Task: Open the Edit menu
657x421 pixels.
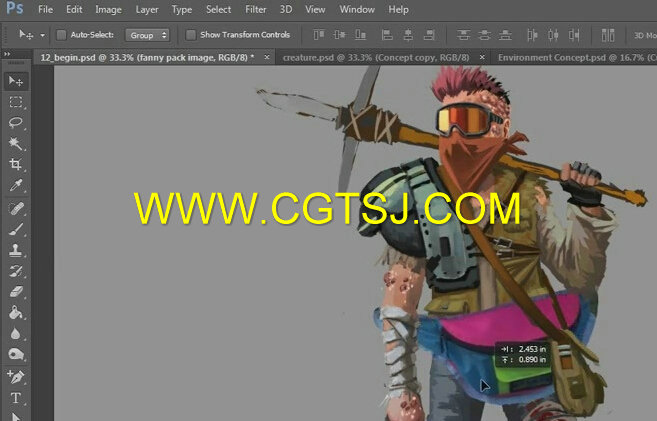Action: 74,9
